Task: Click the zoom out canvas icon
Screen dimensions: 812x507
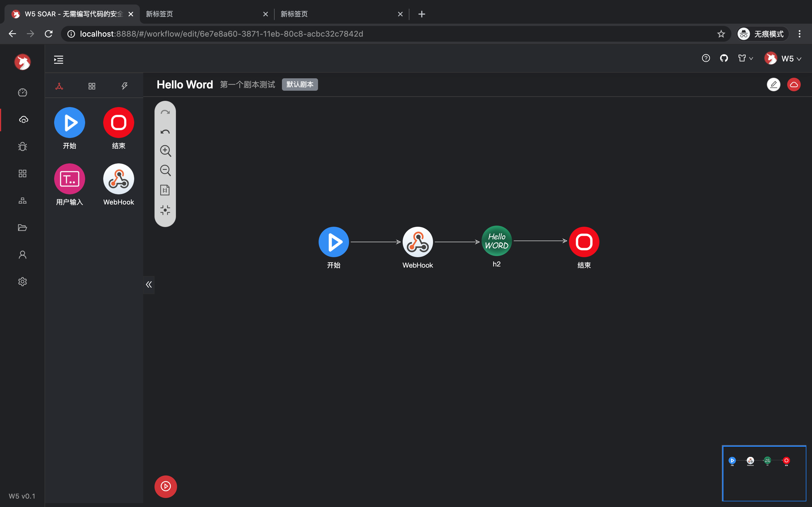Action: click(165, 170)
